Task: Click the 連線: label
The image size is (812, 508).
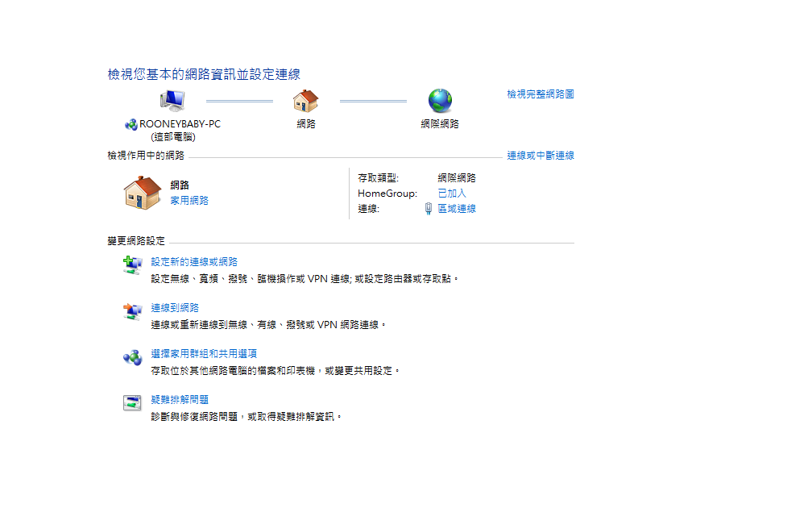Action: pos(368,209)
